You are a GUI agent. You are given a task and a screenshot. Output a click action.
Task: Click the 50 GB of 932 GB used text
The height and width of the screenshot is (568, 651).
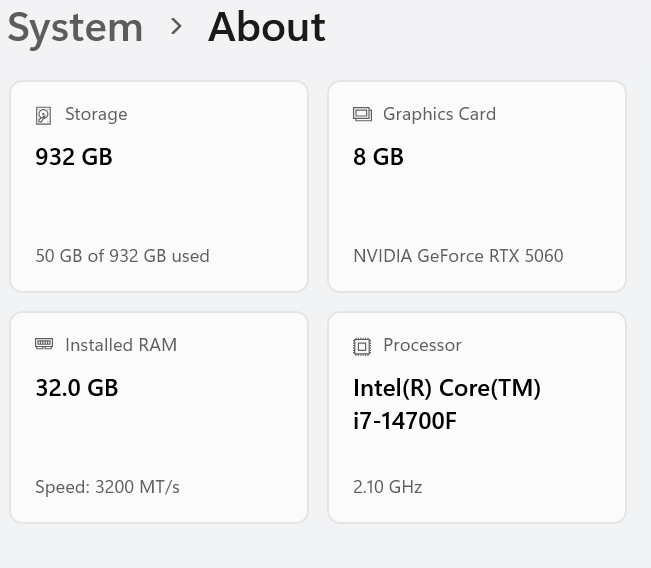click(x=122, y=256)
